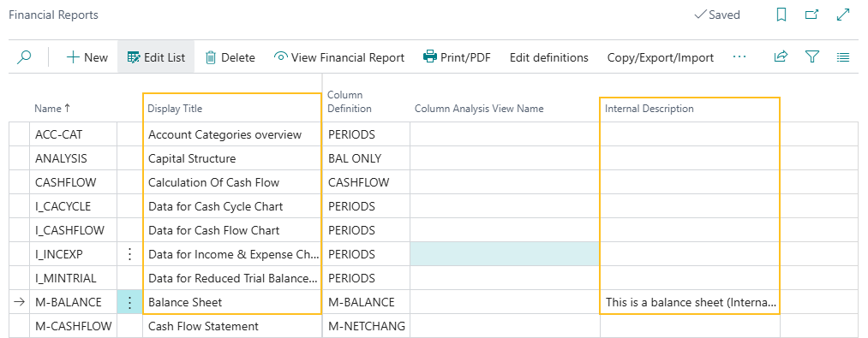Select the ANALYSIS name cell

[73, 159]
